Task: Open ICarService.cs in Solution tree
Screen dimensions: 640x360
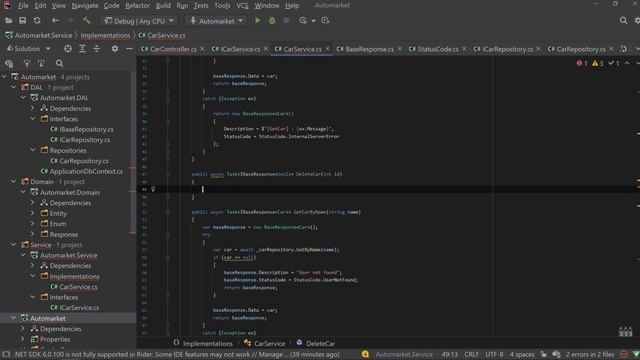Action: [x=75, y=308]
